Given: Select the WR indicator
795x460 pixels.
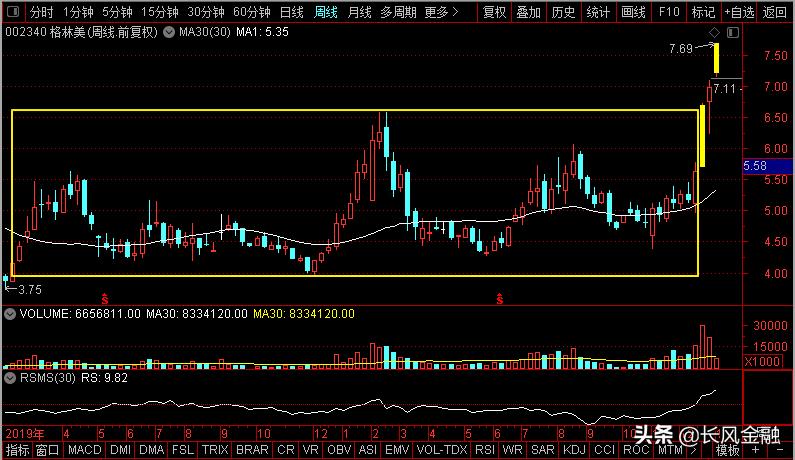Looking at the screenshot, I should point(512,450).
